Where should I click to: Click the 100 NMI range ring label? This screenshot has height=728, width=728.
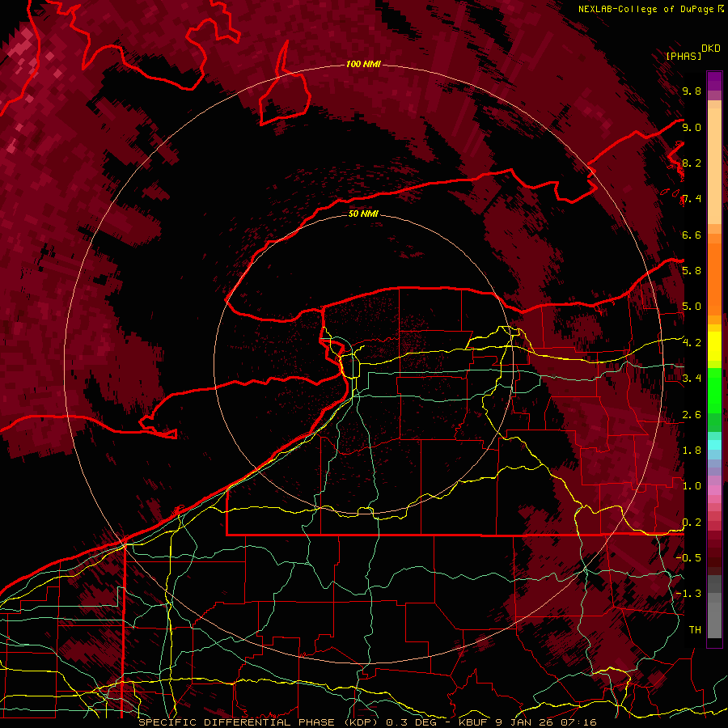(363, 64)
